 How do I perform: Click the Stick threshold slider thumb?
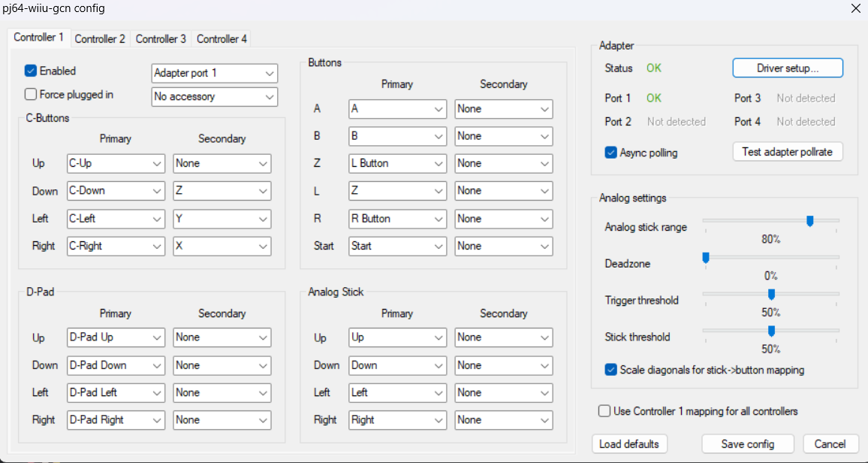[x=771, y=331]
